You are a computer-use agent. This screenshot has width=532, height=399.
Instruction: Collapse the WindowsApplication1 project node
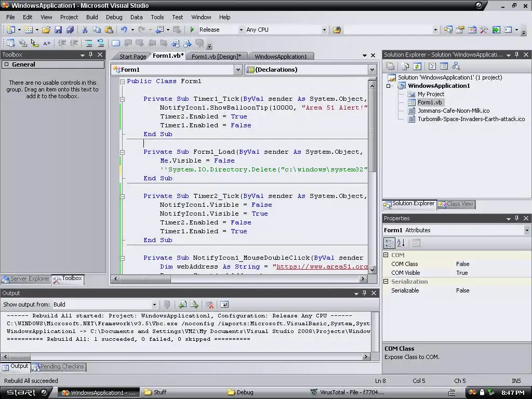(389, 86)
